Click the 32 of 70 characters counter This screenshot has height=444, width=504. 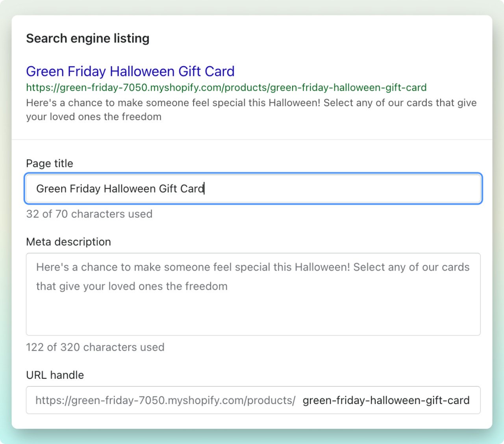[89, 214]
